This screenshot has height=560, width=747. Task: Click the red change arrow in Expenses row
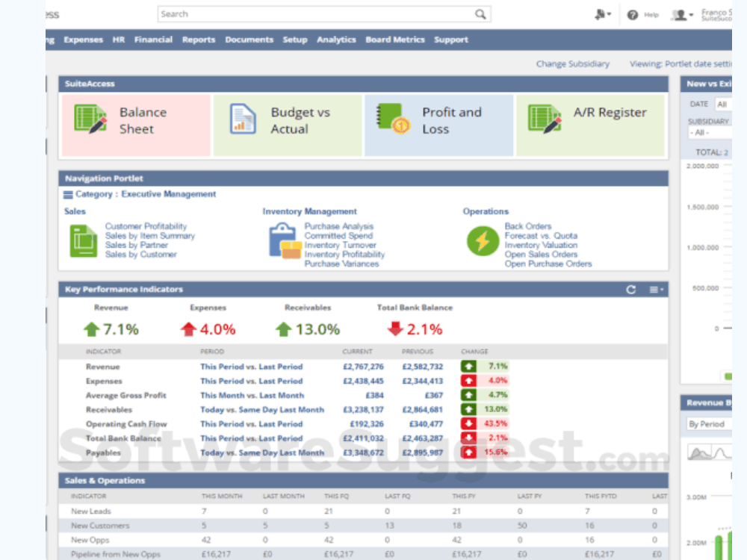click(x=468, y=381)
